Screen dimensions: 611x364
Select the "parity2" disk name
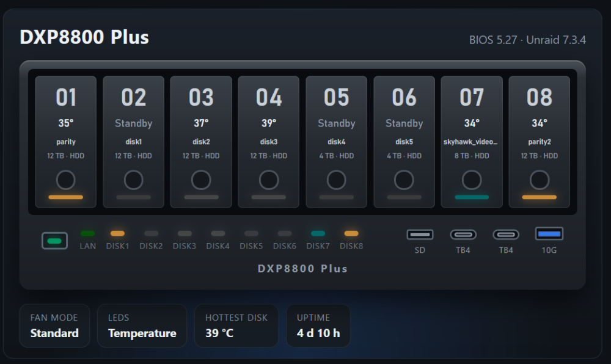[x=540, y=142]
